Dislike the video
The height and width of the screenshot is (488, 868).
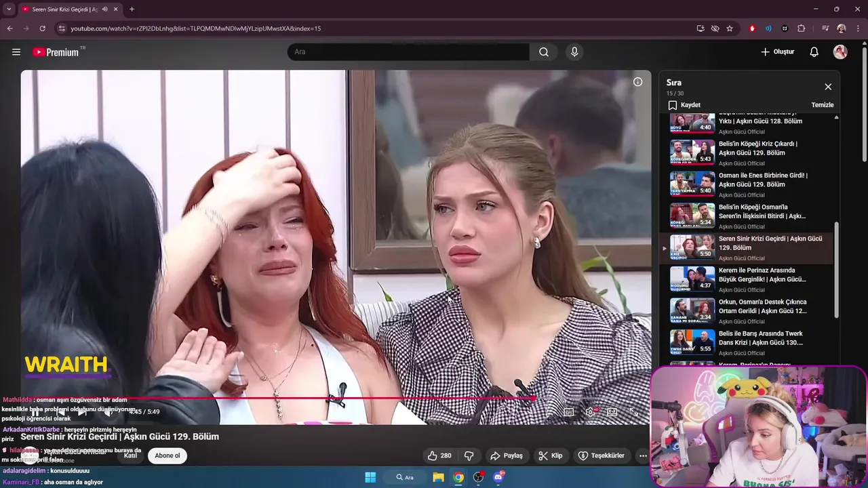click(x=469, y=455)
